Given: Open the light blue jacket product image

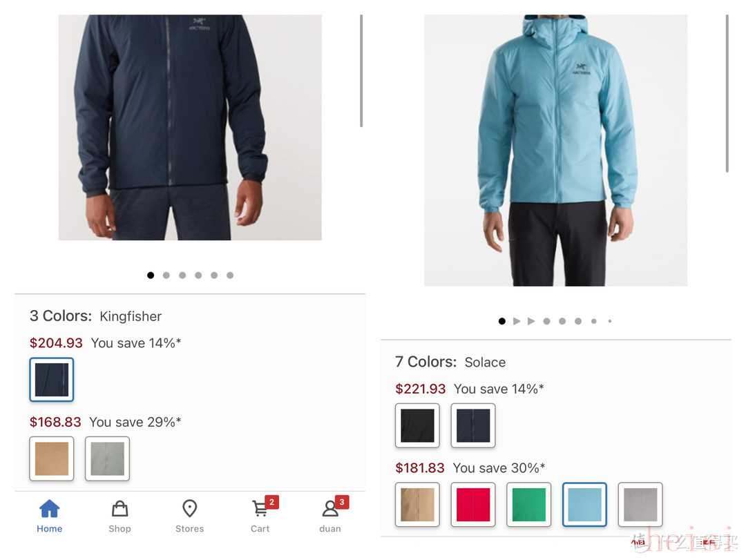Looking at the screenshot, I should point(555,151).
